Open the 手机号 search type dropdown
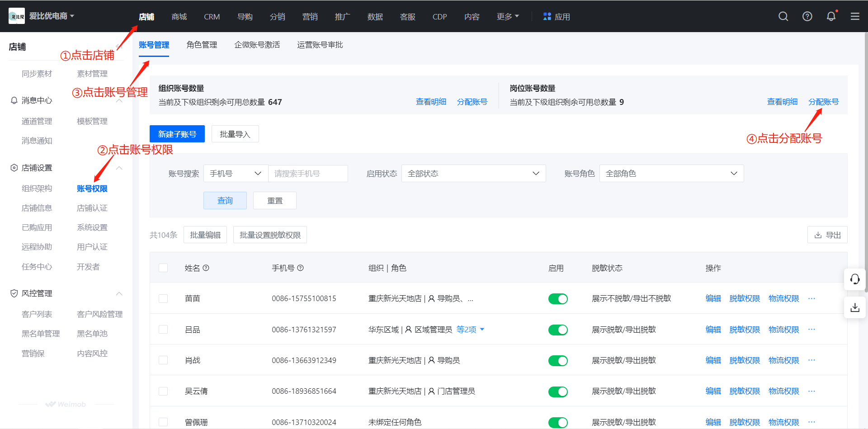 236,174
